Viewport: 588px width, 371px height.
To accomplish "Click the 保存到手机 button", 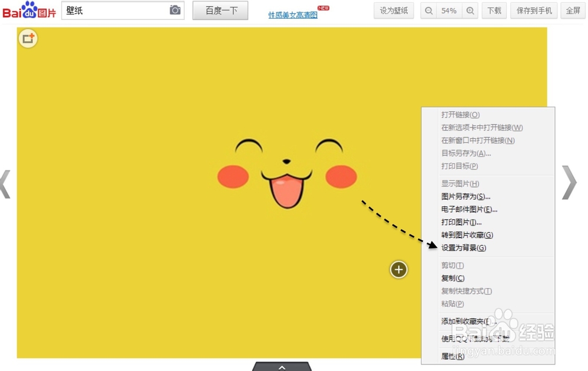I will [534, 11].
